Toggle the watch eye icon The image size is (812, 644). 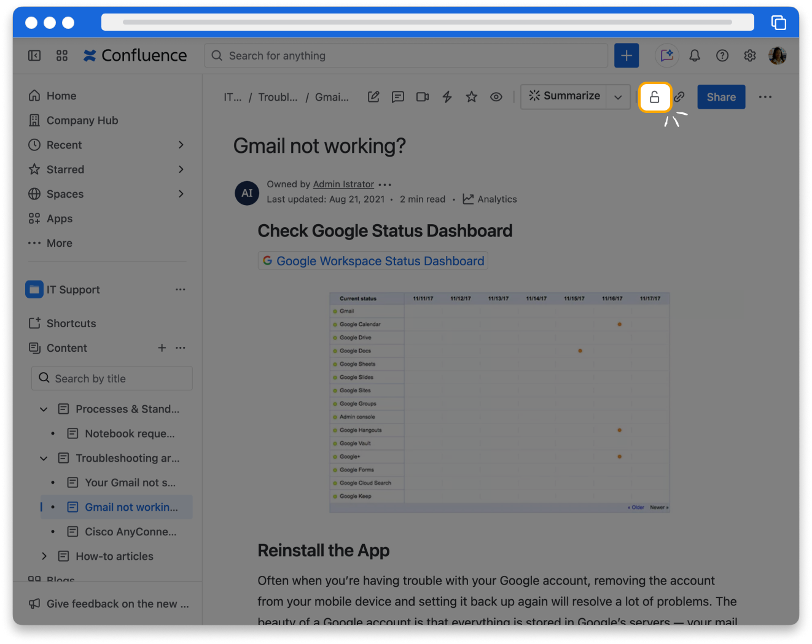point(496,97)
